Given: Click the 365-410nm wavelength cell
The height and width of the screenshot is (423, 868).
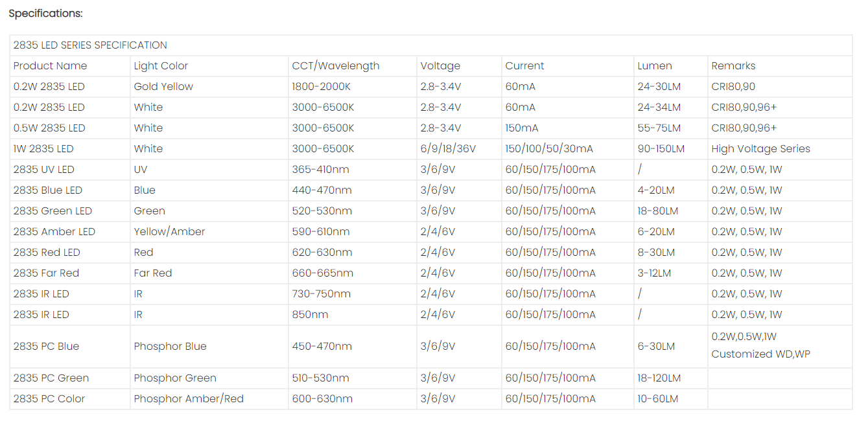Looking at the screenshot, I should tap(320, 170).
